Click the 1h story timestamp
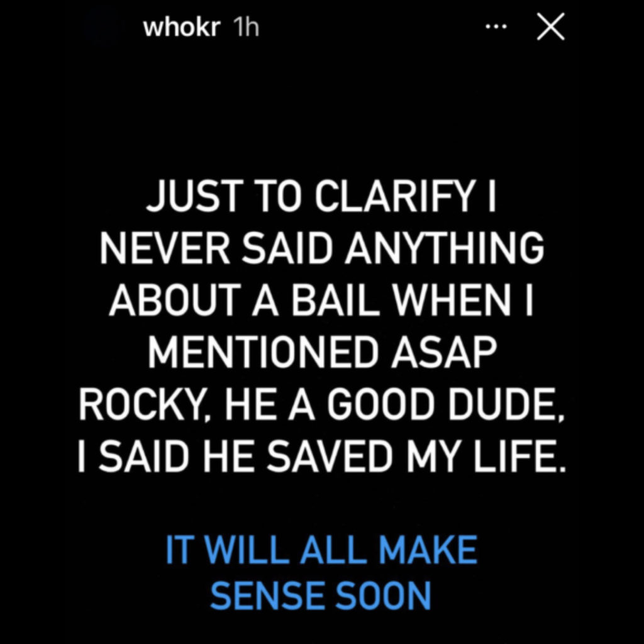The image size is (644, 644). [x=246, y=28]
